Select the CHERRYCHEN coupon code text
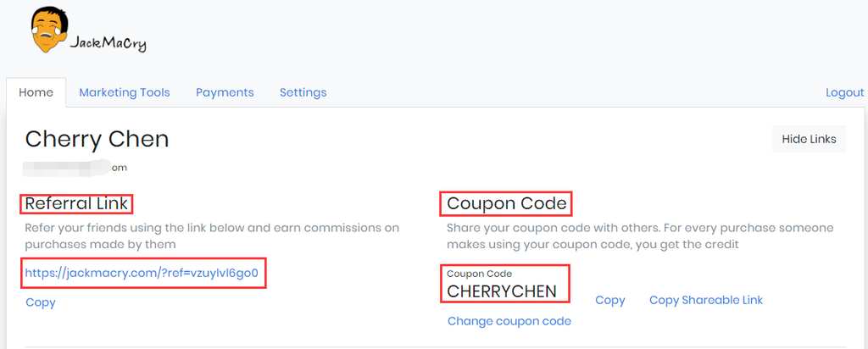The height and width of the screenshot is (349, 868). pyautogui.click(x=502, y=291)
